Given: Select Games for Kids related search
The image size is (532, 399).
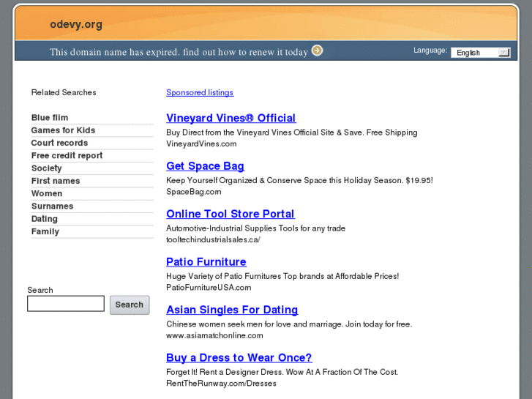Looking at the screenshot, I should click(63, 130).
